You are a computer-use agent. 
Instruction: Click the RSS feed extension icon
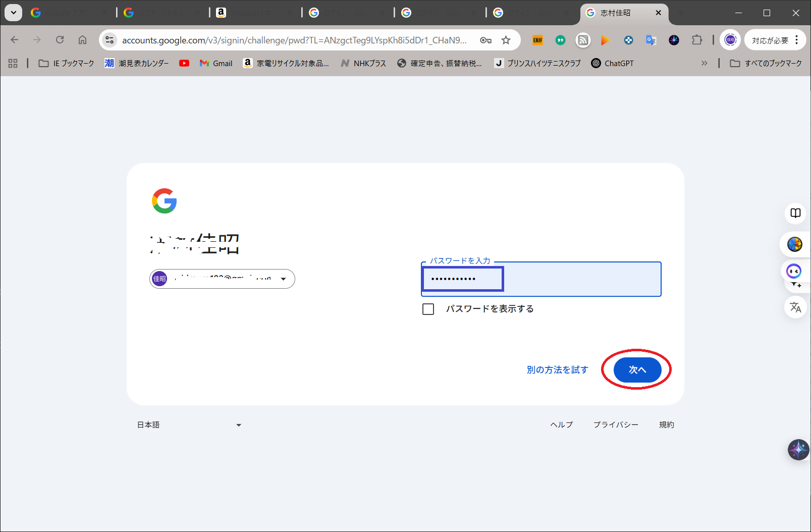click(x=583, y=40)
